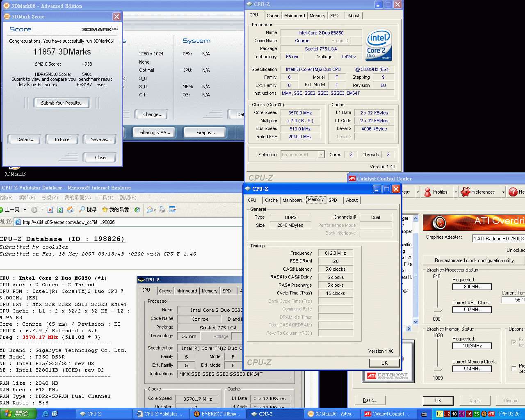Viewport: 525px width, 420px height.
Task: Switch to Memory tab in top CPU-Z
Action: coord(317,16)
